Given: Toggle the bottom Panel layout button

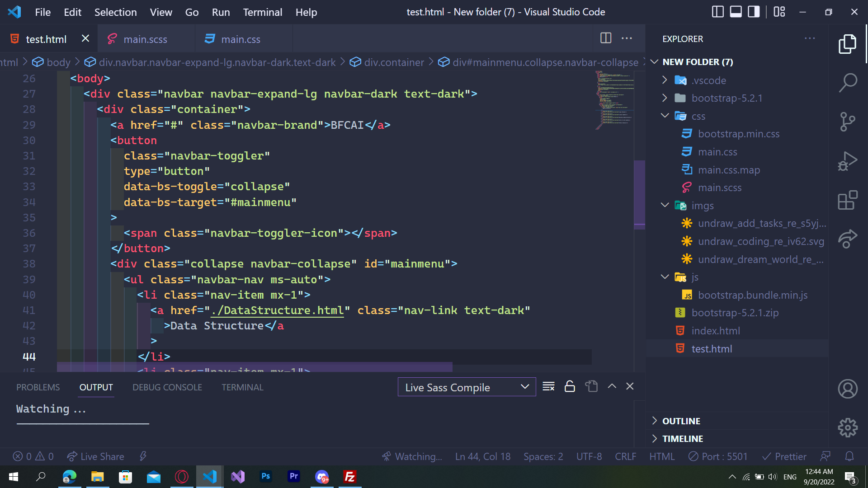Looking at the screenshot, I should pos(736,12).
